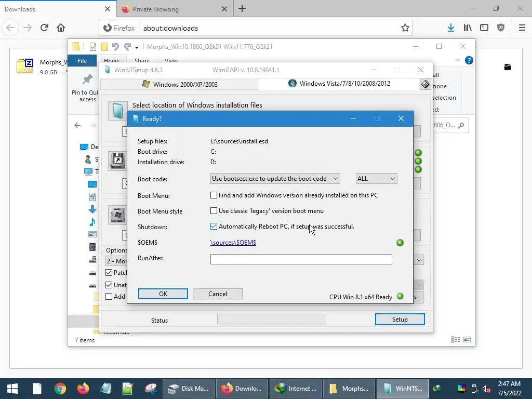Open the Home ribbon tab in Explorer
This screenshot has height=399, width=532.
click(x=112, y=60)
